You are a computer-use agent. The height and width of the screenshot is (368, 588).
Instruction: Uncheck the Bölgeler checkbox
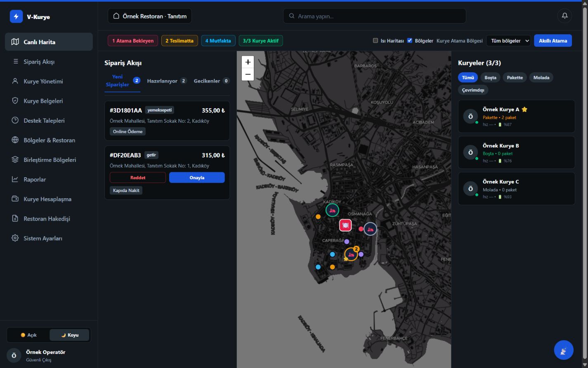click(410, 40)
